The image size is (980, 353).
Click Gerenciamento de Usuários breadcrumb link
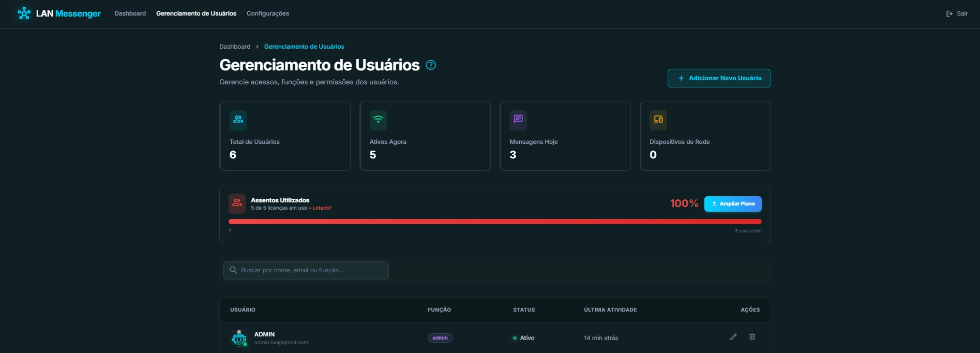pos(304,47)
